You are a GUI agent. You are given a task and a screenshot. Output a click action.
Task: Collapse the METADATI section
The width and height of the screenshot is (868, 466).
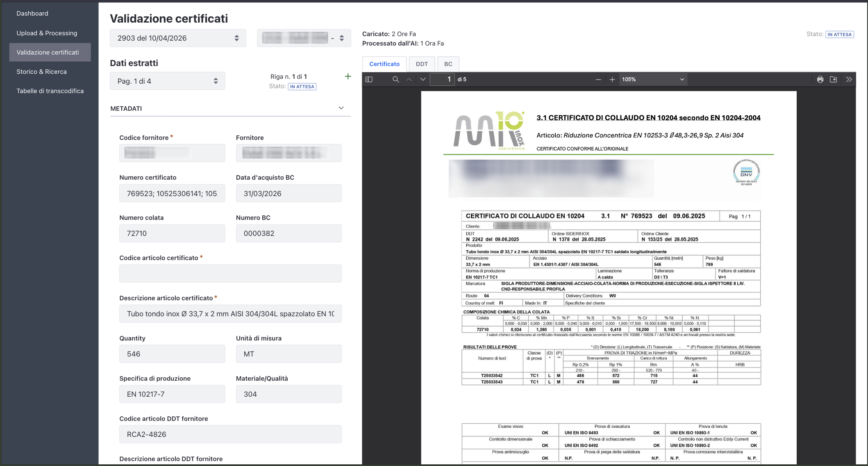341,108
